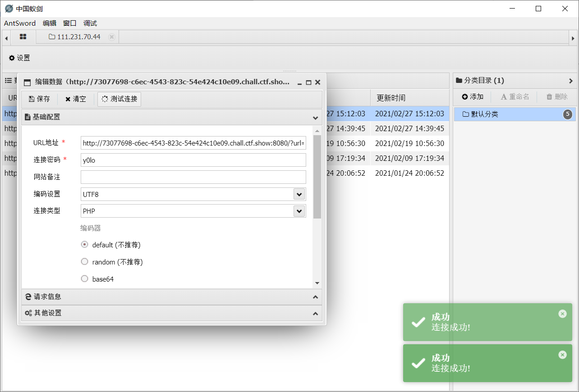The image size is (579, 392).
Task: Select the 默认分类 category folder
Action: tap(515, 114)
